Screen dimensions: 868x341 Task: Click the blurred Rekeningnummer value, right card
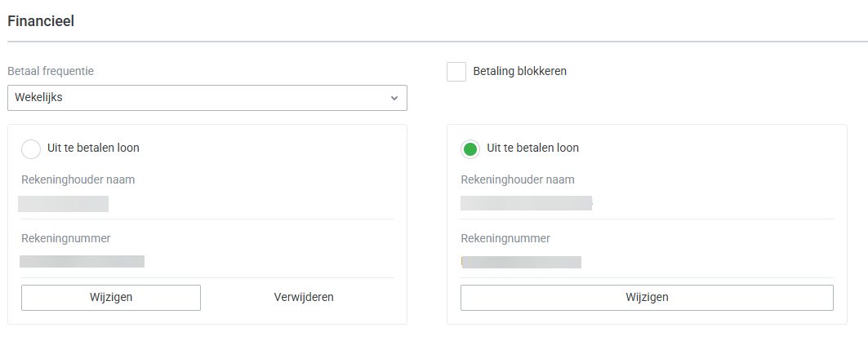521,263
